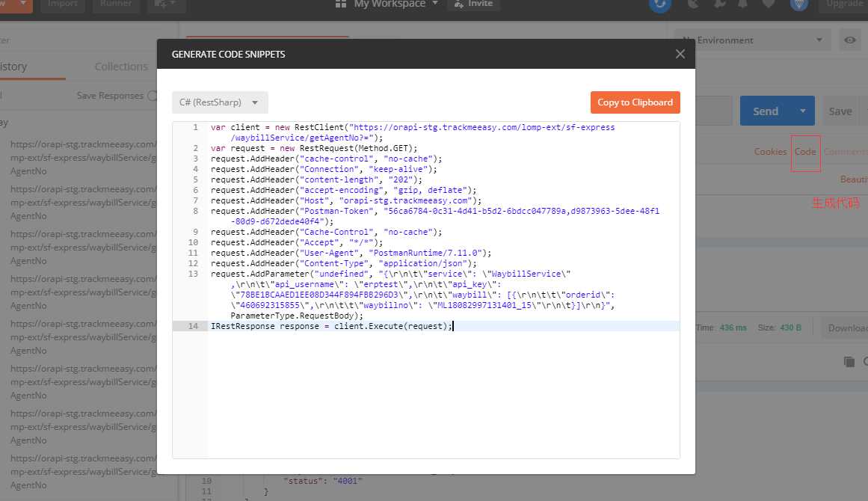
Task: Click the Copy to Clipboard button
Action: click(635, 102)
